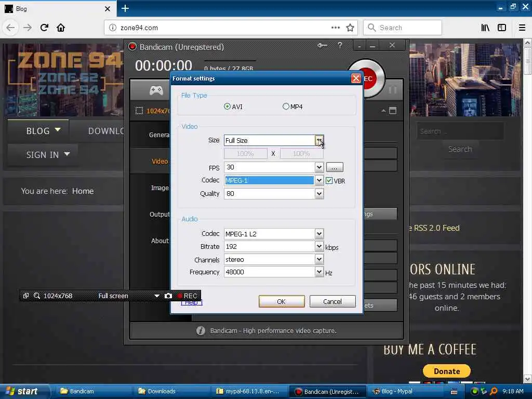This screenshot has width=532, height=399.
Task: Toggle the VBR checkbox
Action: [329, 180]
